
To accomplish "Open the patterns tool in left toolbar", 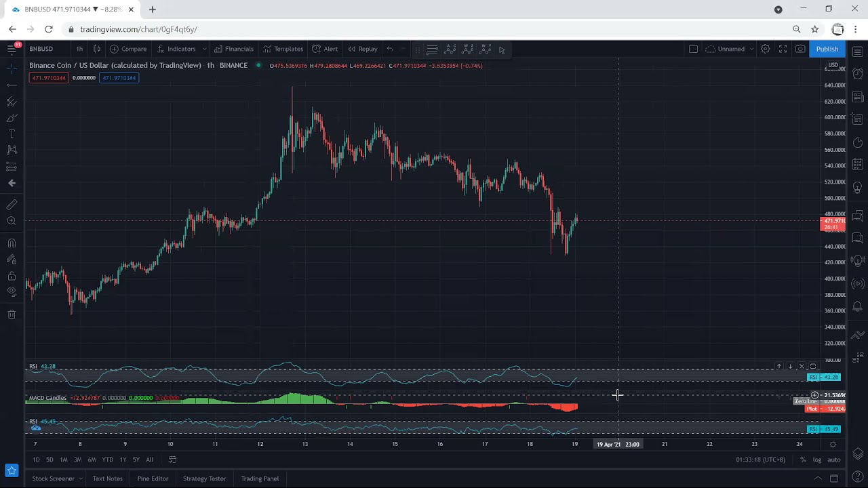I will pyautogui.click(x=12, y=150).
